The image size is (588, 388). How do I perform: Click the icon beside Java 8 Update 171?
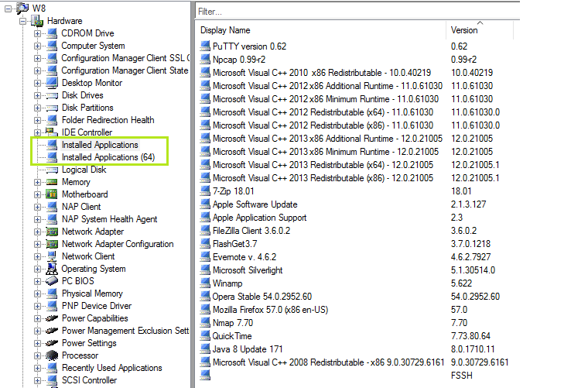click(205, 349)
